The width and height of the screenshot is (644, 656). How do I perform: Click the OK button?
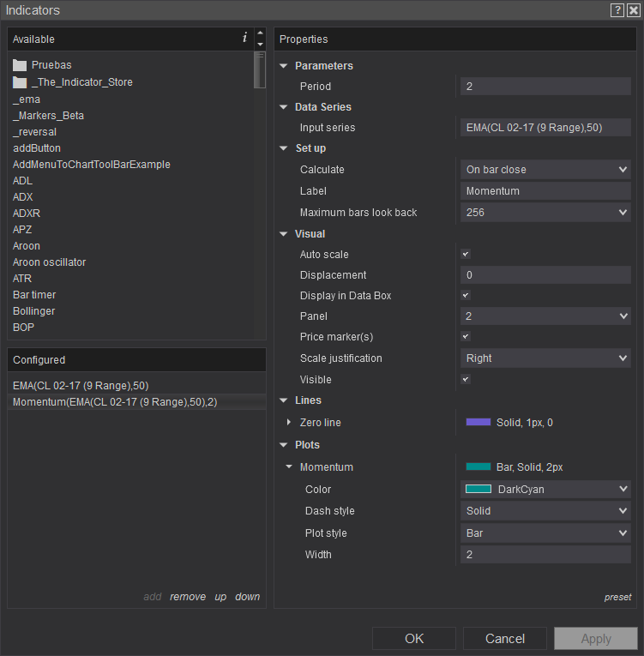pyautogui.click(x=414, y=638)
